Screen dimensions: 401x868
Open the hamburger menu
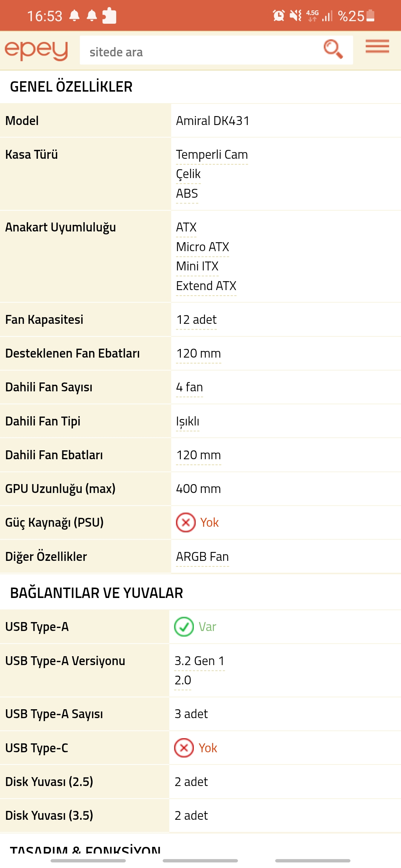click(377, 47)
